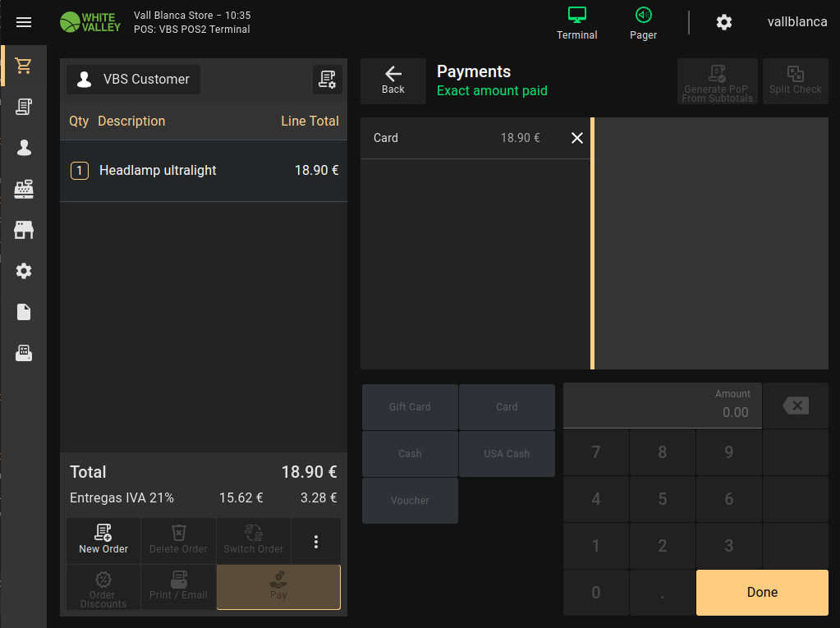840x628 pixels.
Task: Open order settings receipt-gear icon
Action: (x=327, y=80)
